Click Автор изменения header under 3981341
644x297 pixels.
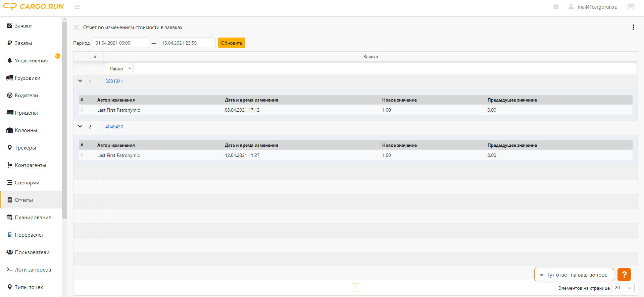[x=116, y=100]
